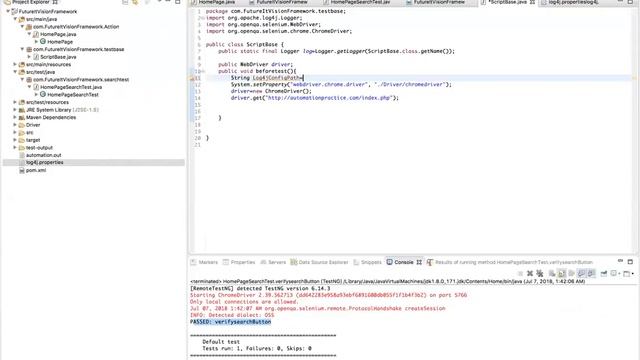Collapse the FutureItVisionFramework project node
Viewport: 640px width, 360px height.
pos(8,11)
